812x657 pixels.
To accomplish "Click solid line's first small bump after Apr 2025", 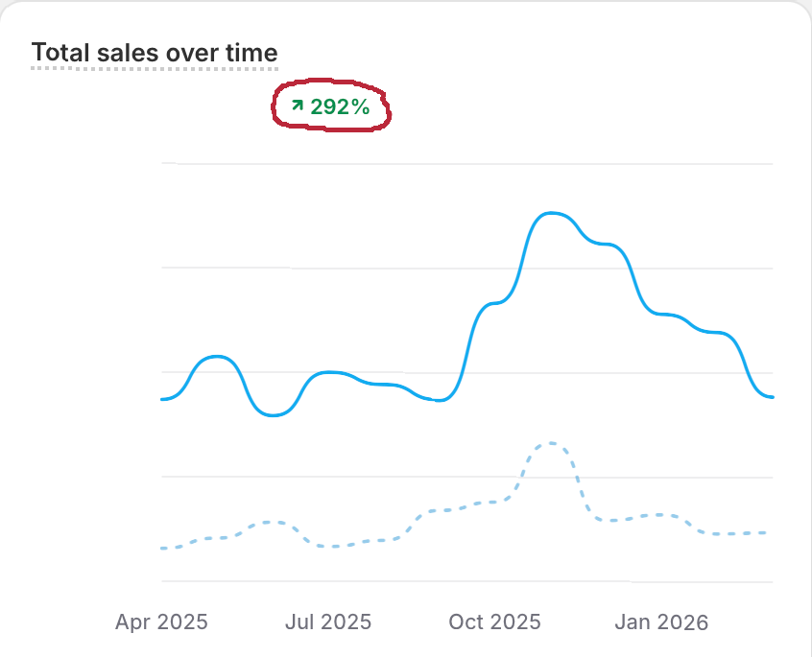I will [218, 357].
